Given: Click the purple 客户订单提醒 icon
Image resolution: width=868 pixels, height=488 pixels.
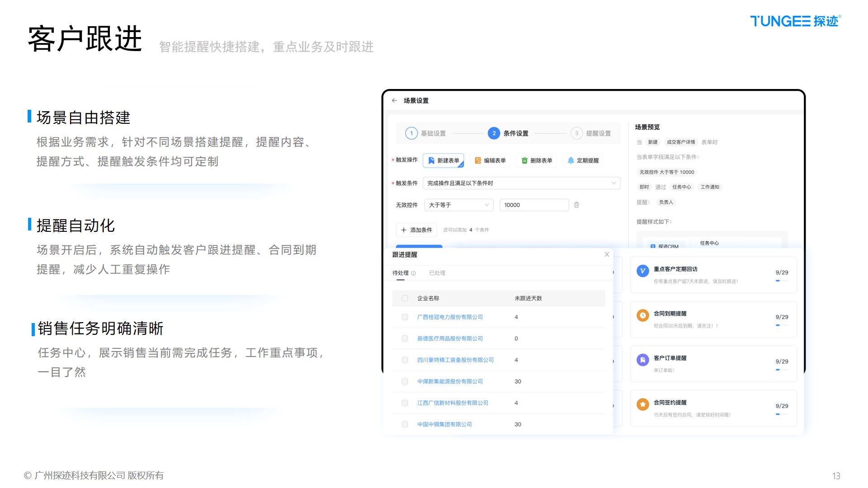Looking at the screenshot, I should tap(642, 360).
